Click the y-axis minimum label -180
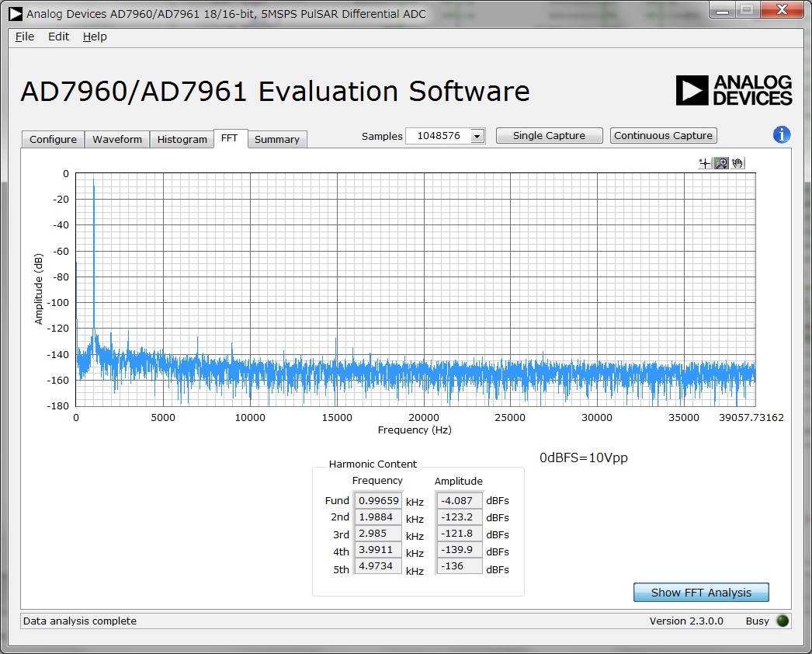The image size is (812, 654). [57, 405]
